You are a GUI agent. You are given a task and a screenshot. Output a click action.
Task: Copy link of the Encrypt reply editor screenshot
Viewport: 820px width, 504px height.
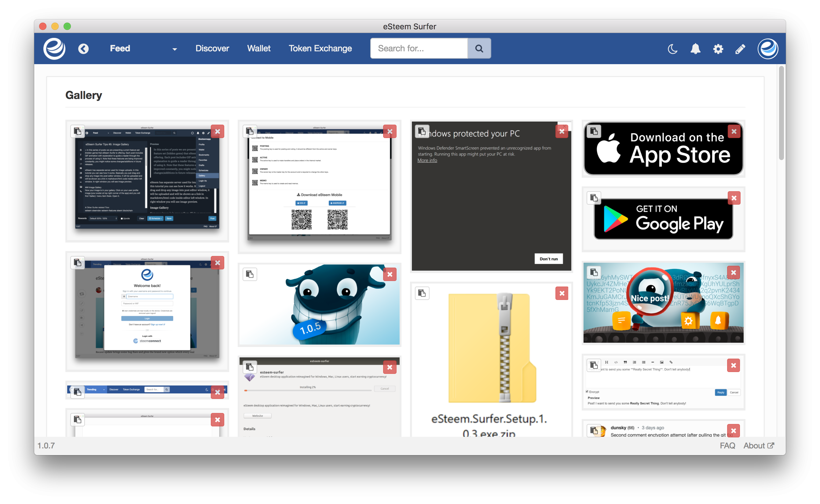(x=594, y=365)
